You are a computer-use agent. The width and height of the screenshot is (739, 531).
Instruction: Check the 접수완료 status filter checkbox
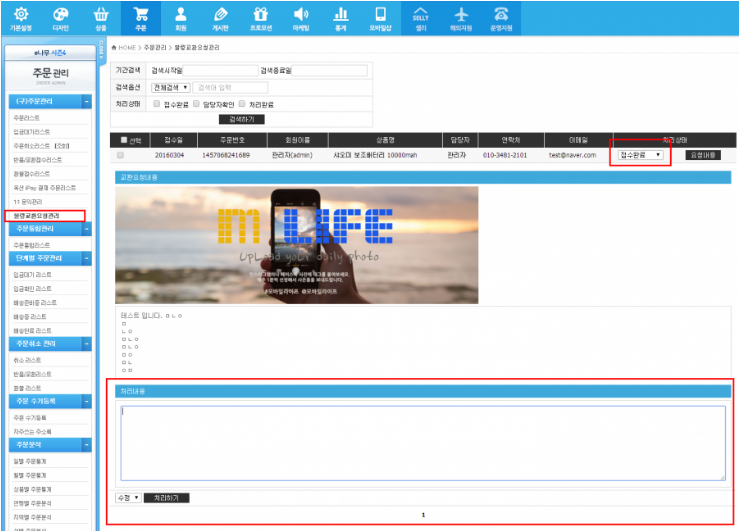(155, 103)
